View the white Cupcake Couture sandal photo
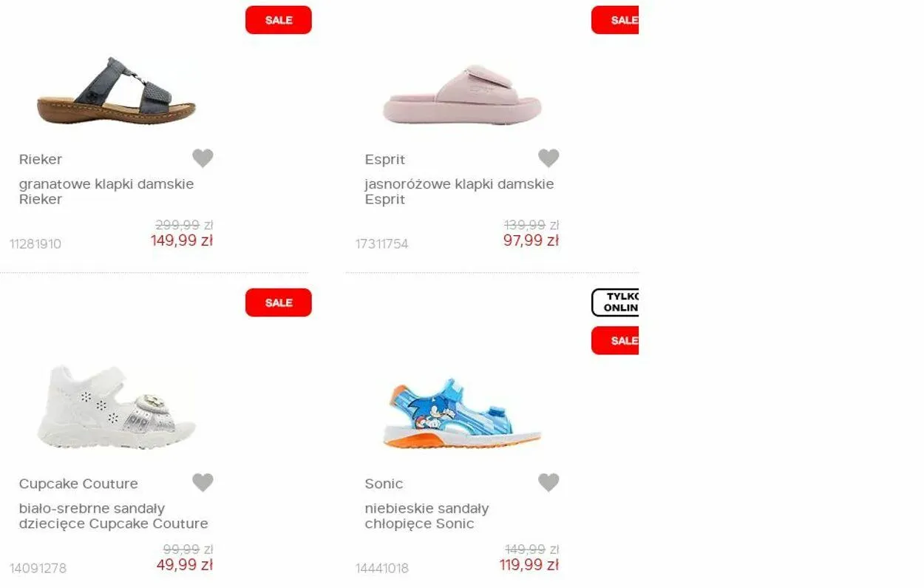This screenshot has width=924, height=588. [x=116, y=405]
